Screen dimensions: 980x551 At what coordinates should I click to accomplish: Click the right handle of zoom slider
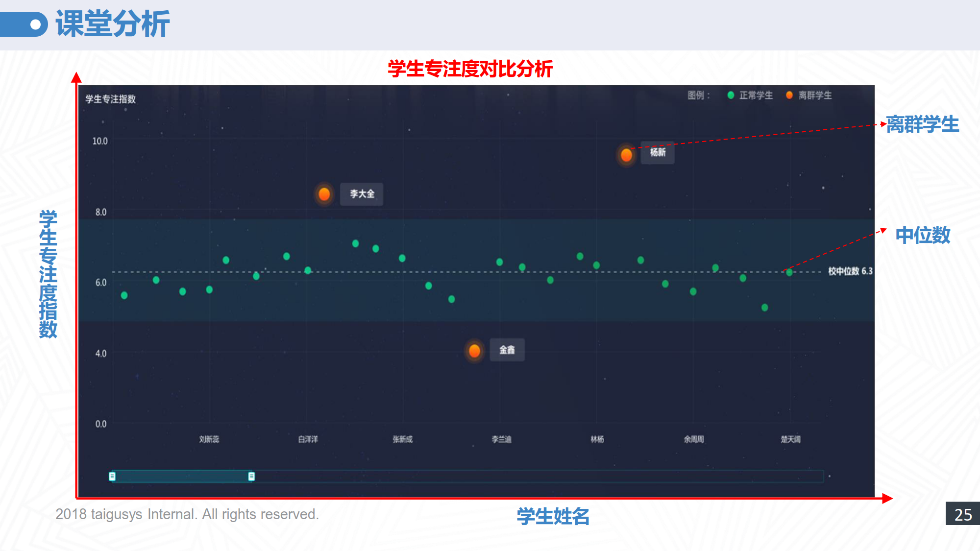(x=251, y=476)
